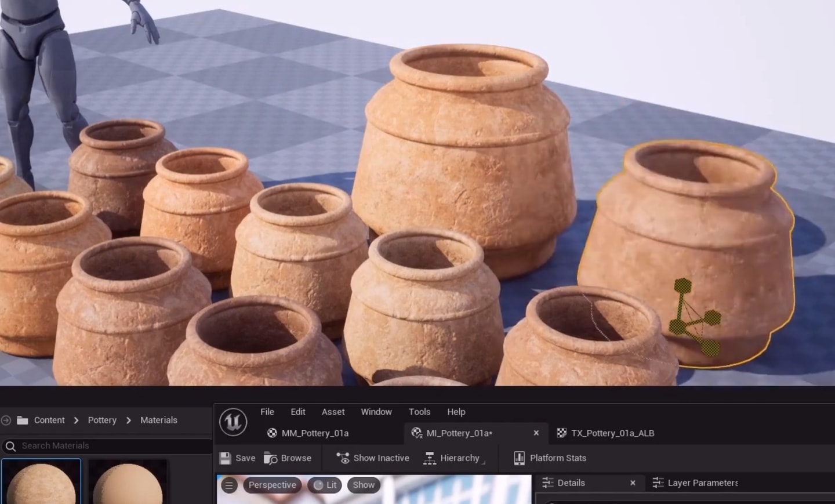Click the Search Materials magnifier icon
This screenshot has width=835, height=504.
click(x=10, y=446)
